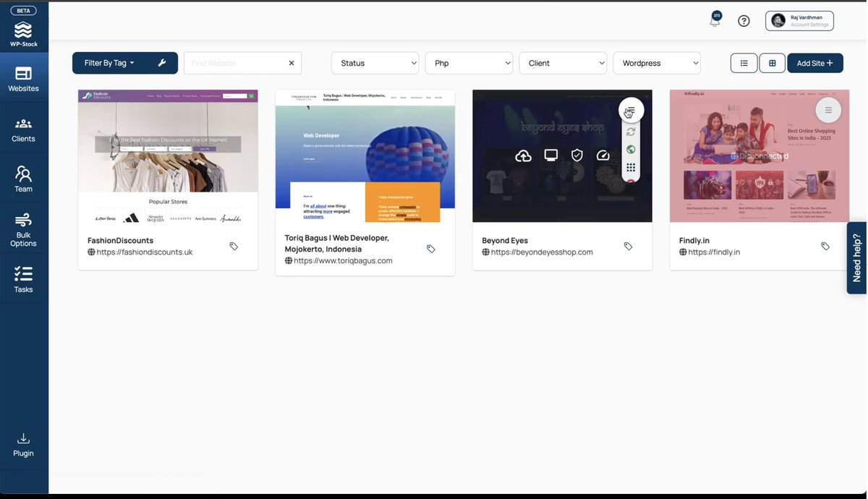Open the help question mark icon
The height and width of the screenshot is (499, 868).
point(744,21)
